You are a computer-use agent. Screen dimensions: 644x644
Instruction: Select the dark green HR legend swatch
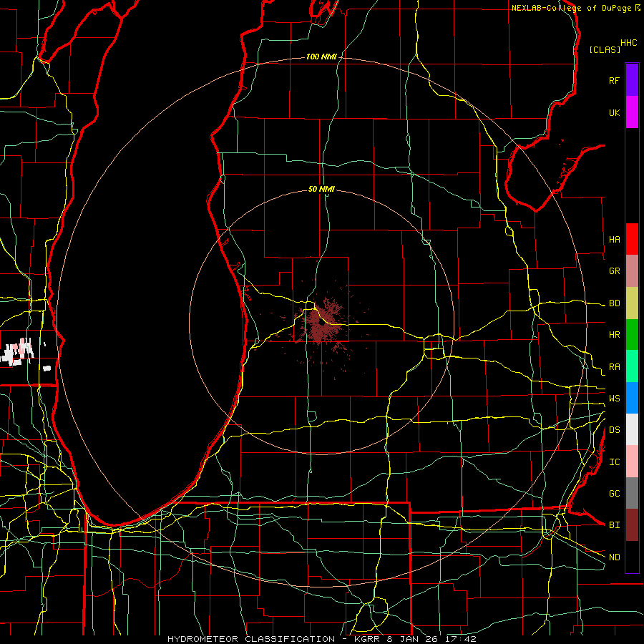(632, 335)
